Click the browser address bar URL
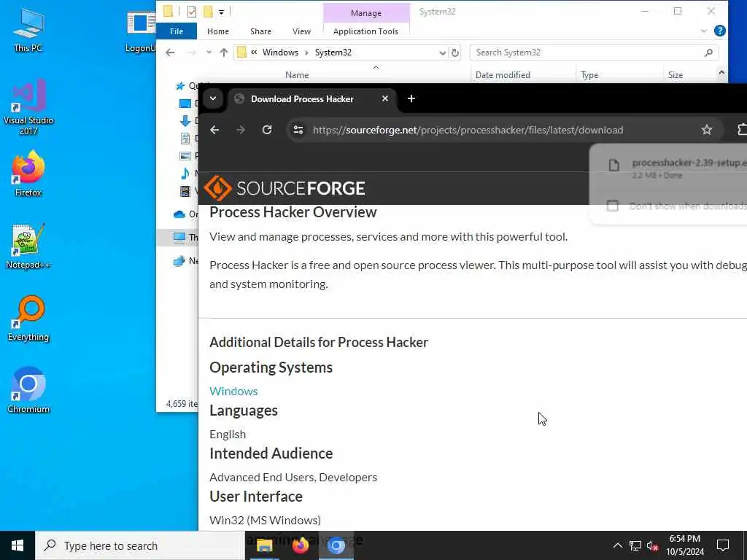 [x=468, y=130]
